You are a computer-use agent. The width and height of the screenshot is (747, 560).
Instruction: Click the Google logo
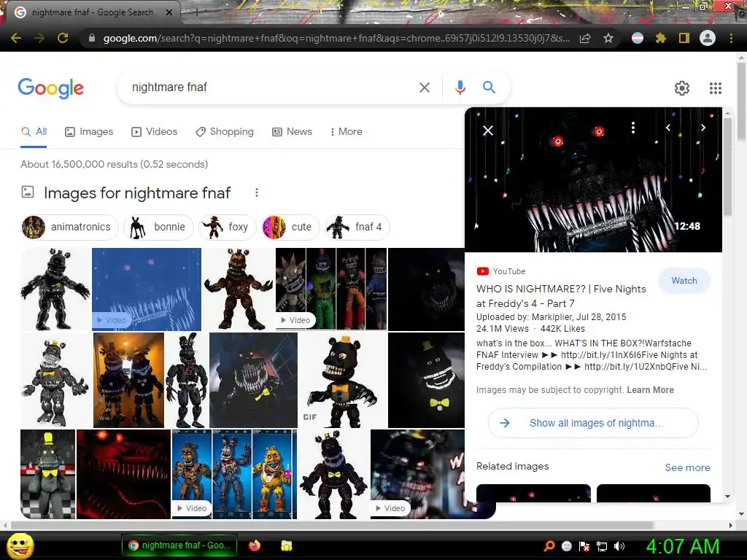(x=50, y=88)
